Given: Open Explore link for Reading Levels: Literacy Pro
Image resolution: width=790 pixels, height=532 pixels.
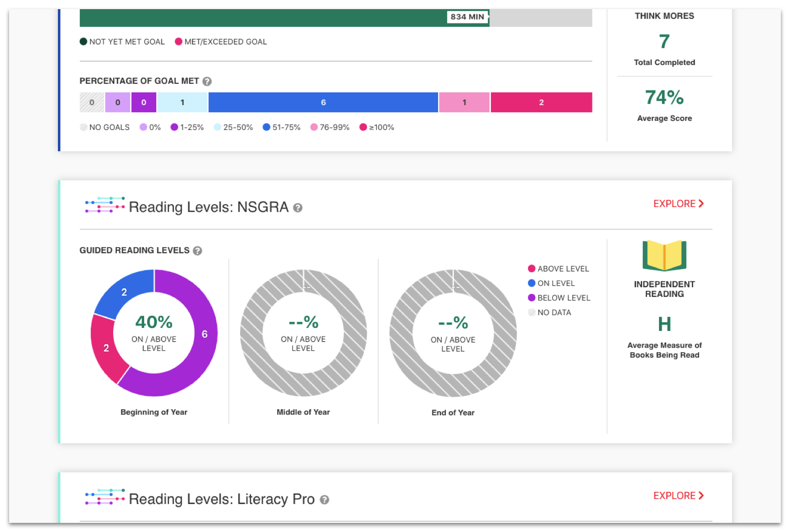Looking at the screenshot, I should pos(678,495).
